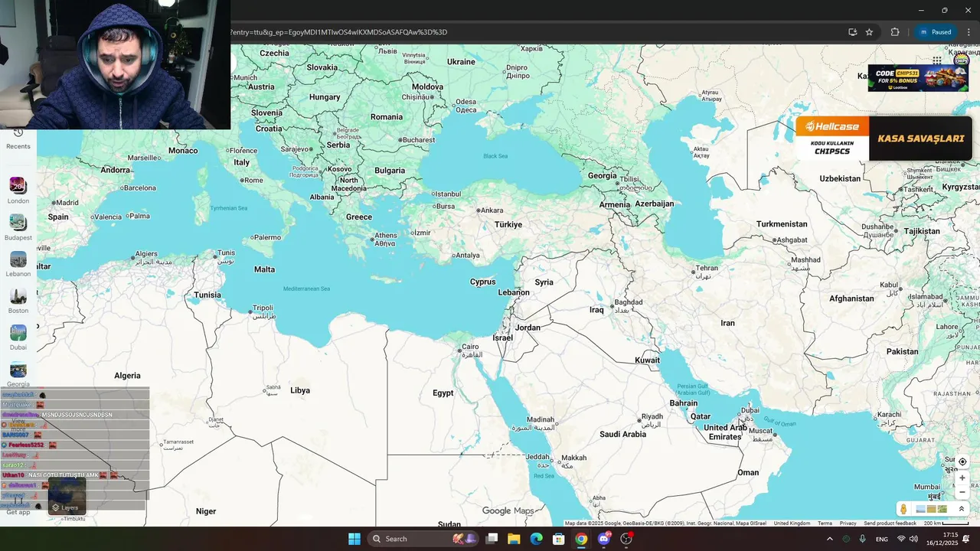This screenshot has height=551, width=980.
Task: Launch Microsoft Edge from the taskbar
Action: point(536,539)
